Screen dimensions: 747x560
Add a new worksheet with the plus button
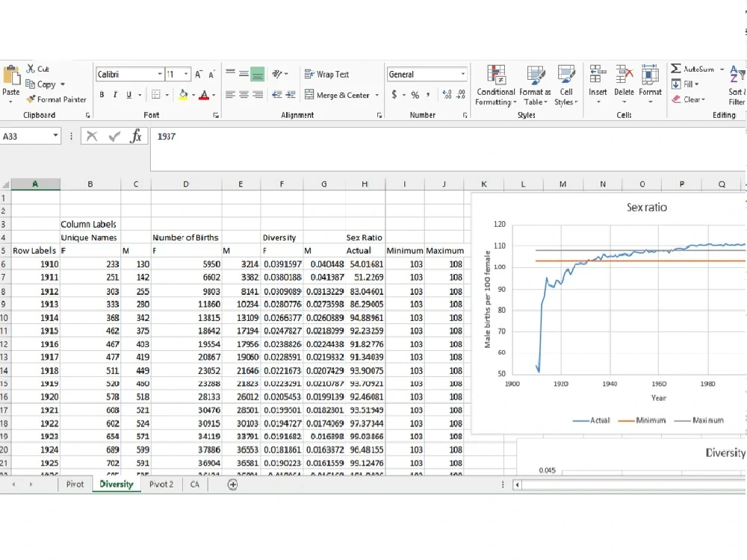232,485
